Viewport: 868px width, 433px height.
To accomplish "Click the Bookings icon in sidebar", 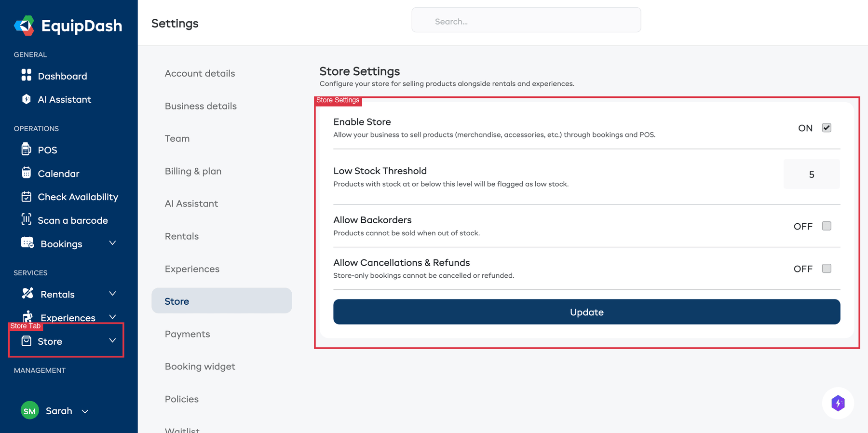I will click(27, 243).
